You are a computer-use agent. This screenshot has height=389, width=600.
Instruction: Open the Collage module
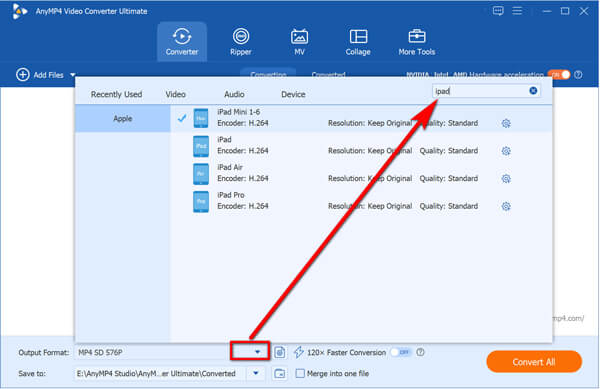tap(358, 42)
